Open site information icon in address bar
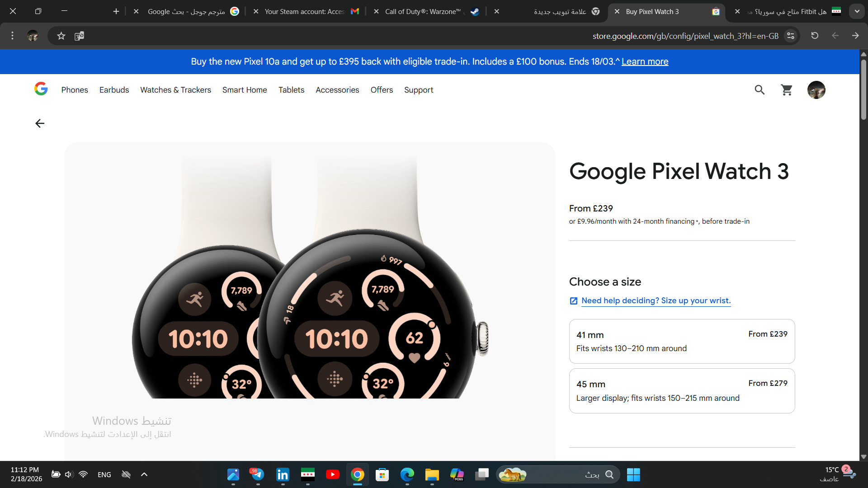The width and height of the screenshot is (868, 488). pyautogui.click(x=791, y=36)
